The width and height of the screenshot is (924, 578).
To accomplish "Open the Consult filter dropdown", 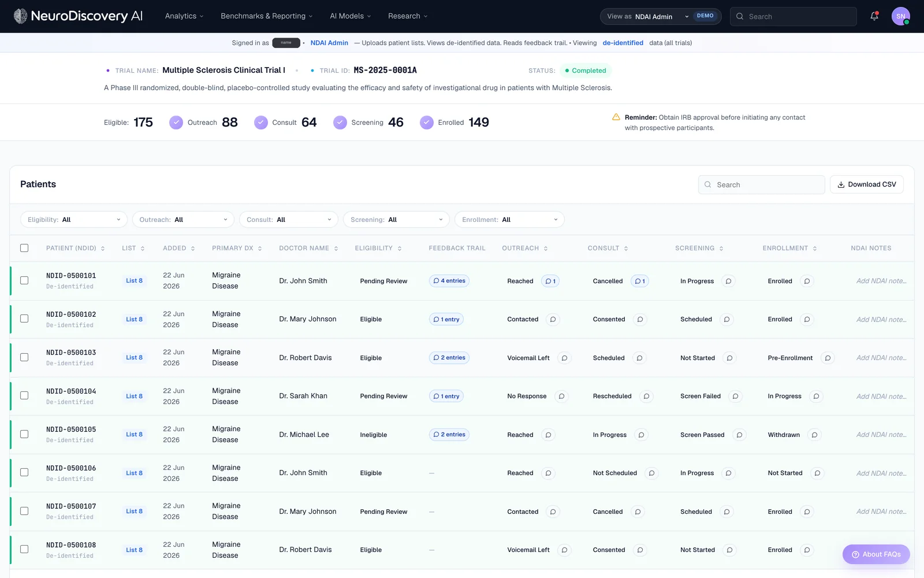I will click(289, 220).
